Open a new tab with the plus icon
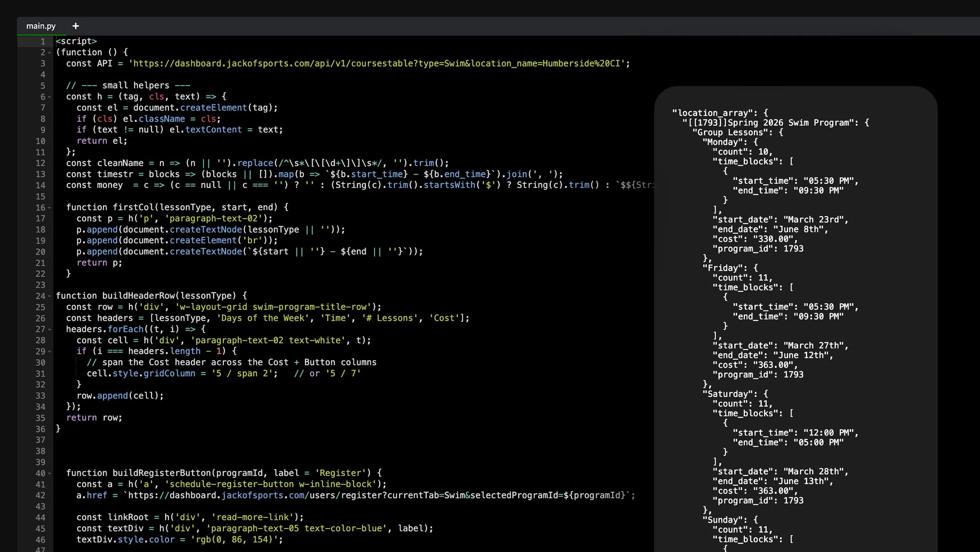 click(76, 26)
